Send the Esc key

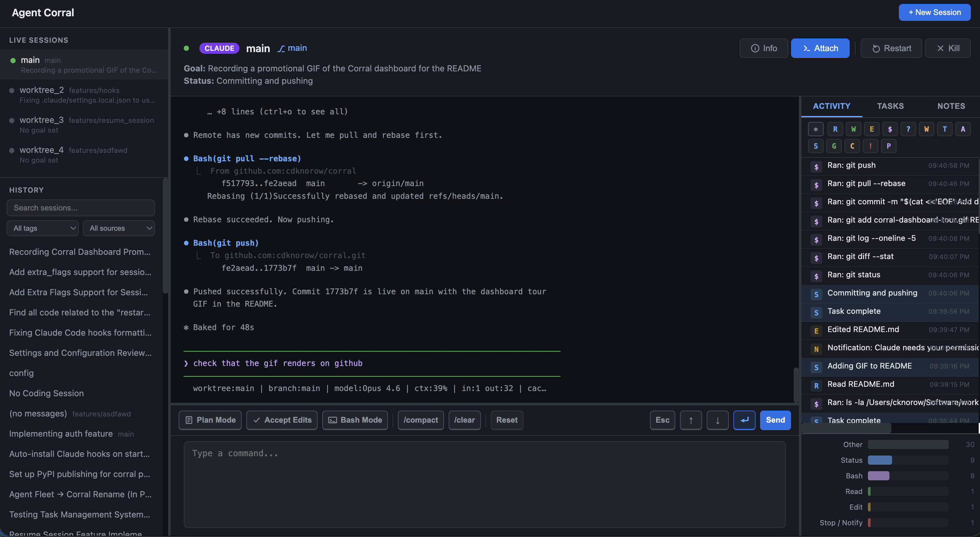click(662, 420)
